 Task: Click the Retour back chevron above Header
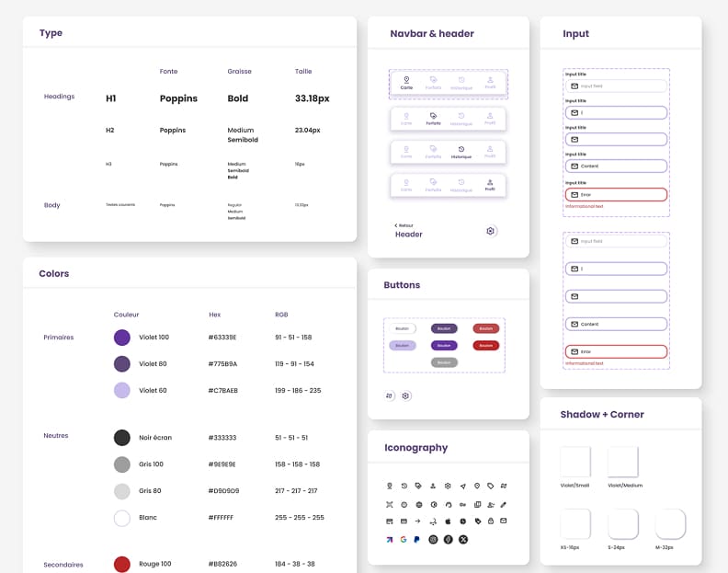396,225
